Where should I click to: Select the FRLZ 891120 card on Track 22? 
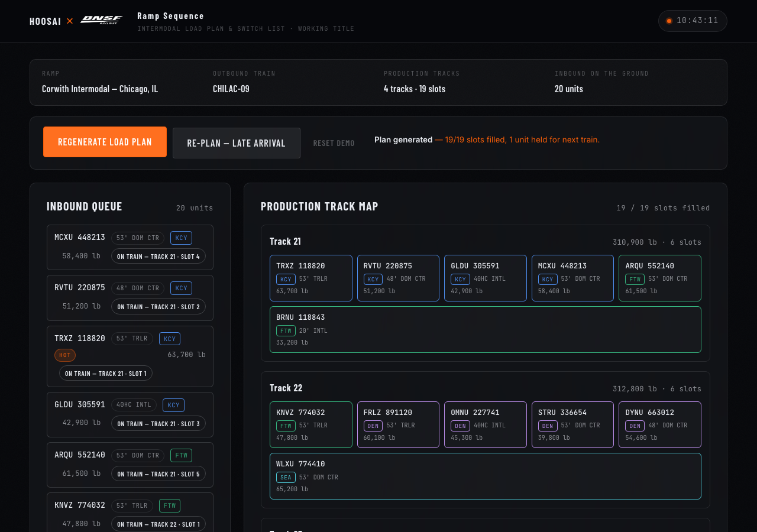click(x=398, y=424)
